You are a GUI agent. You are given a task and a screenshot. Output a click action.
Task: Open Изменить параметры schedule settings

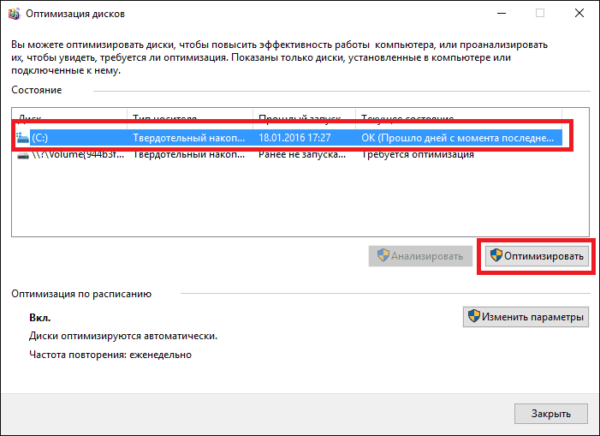coord(526,317)
